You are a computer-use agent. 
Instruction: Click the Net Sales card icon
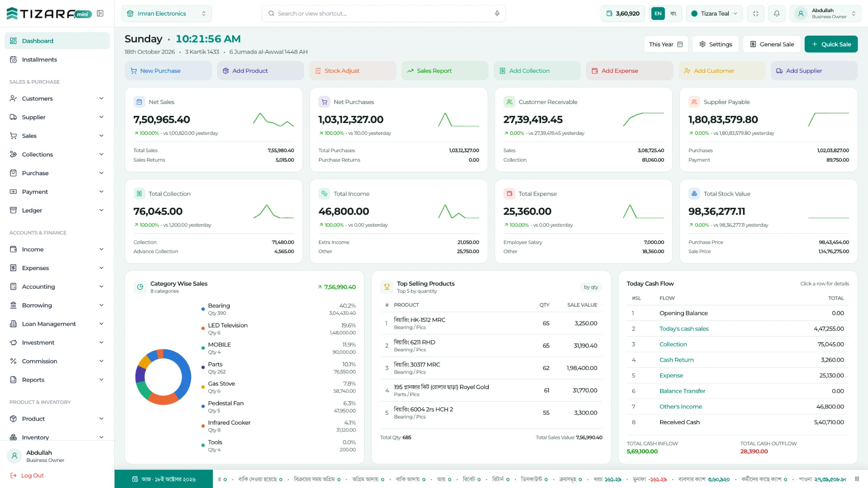coord(139,102)
